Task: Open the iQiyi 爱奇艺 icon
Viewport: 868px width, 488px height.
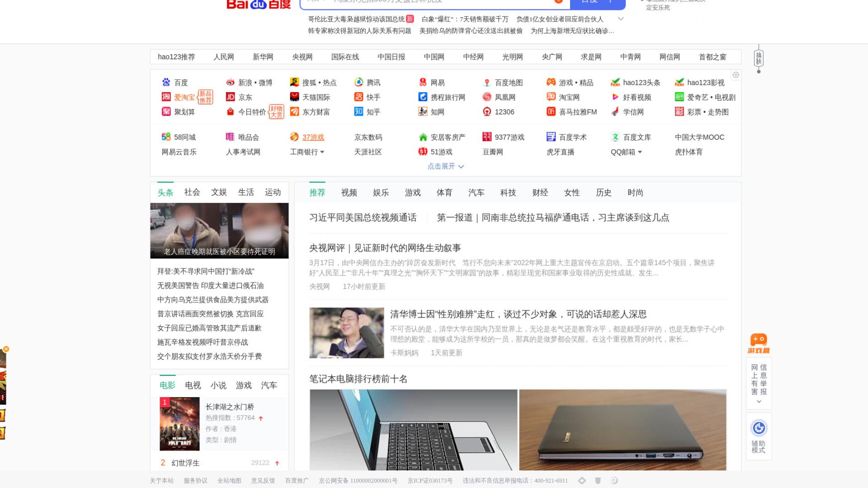Action: tap(679, 97)
